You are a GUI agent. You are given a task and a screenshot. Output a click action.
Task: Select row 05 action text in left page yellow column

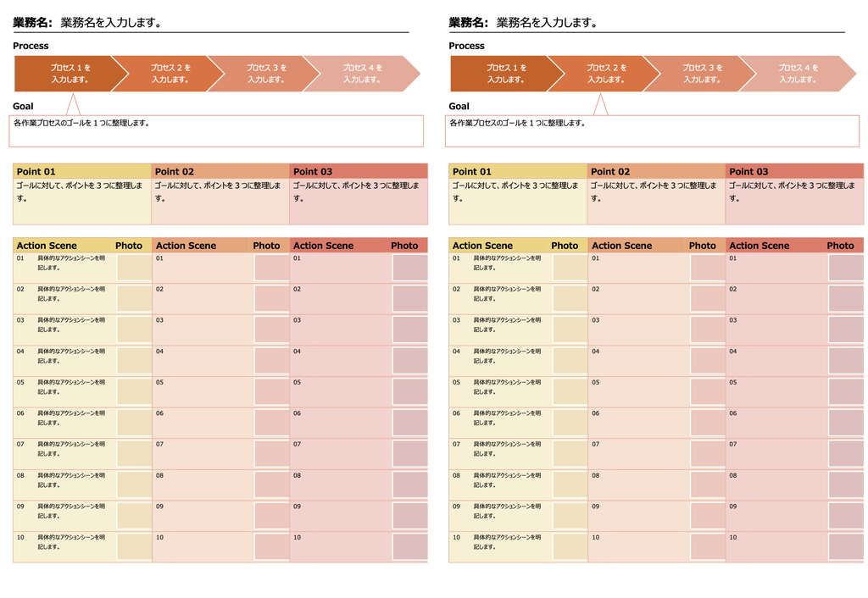point(71,387)
